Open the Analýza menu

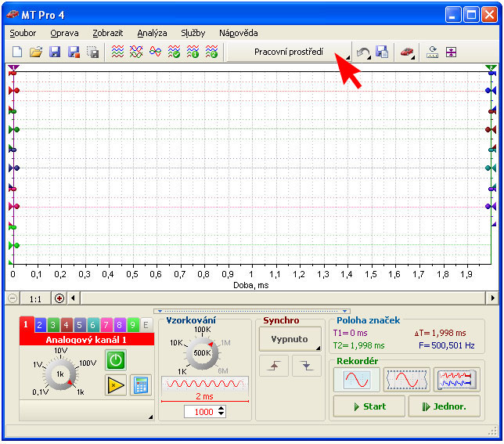coord(152,34)
